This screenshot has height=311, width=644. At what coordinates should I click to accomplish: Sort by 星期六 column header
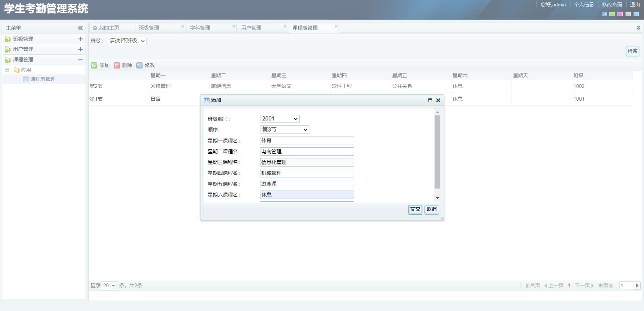[481, 75]
